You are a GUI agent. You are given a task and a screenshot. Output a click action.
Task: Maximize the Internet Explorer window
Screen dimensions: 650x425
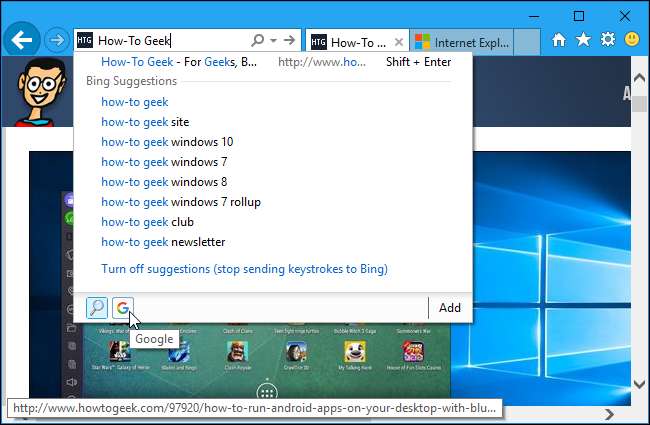[x=579, y=16]
